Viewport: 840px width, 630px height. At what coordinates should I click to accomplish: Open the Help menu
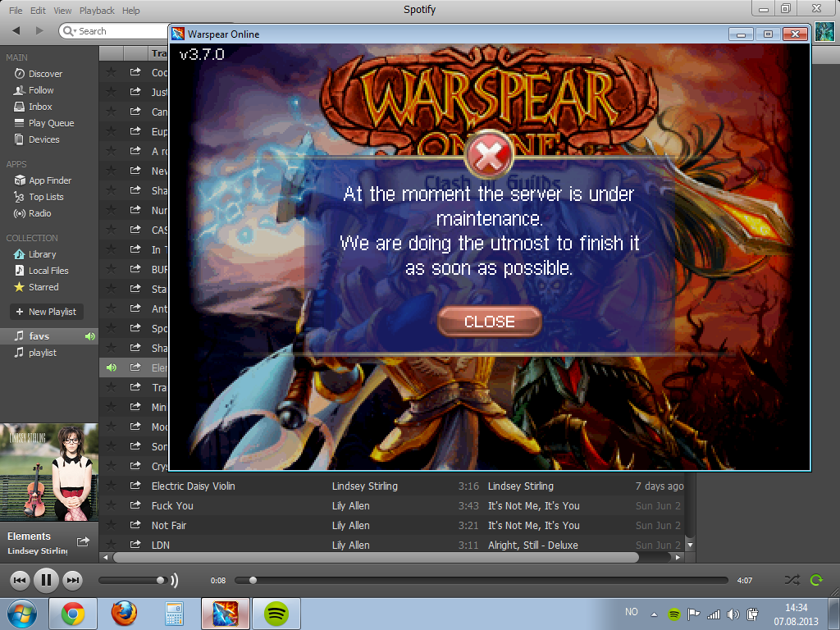point(130,10)
